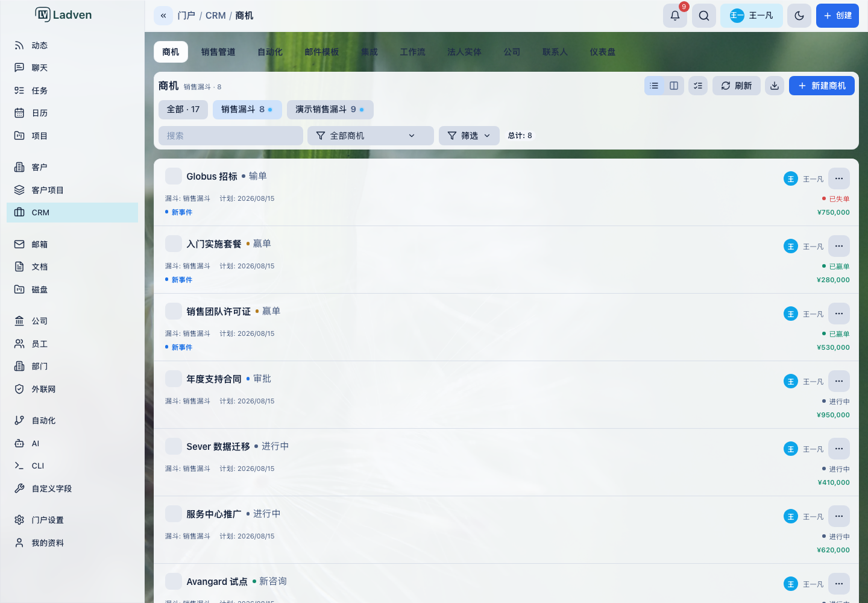Select 全部 · 17 funnel chip

pyautogui.click(x=183, y=109)
